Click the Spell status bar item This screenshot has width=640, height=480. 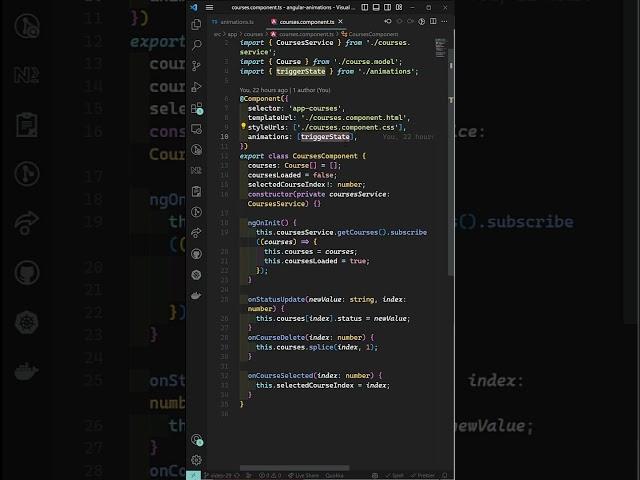(395, 476)
